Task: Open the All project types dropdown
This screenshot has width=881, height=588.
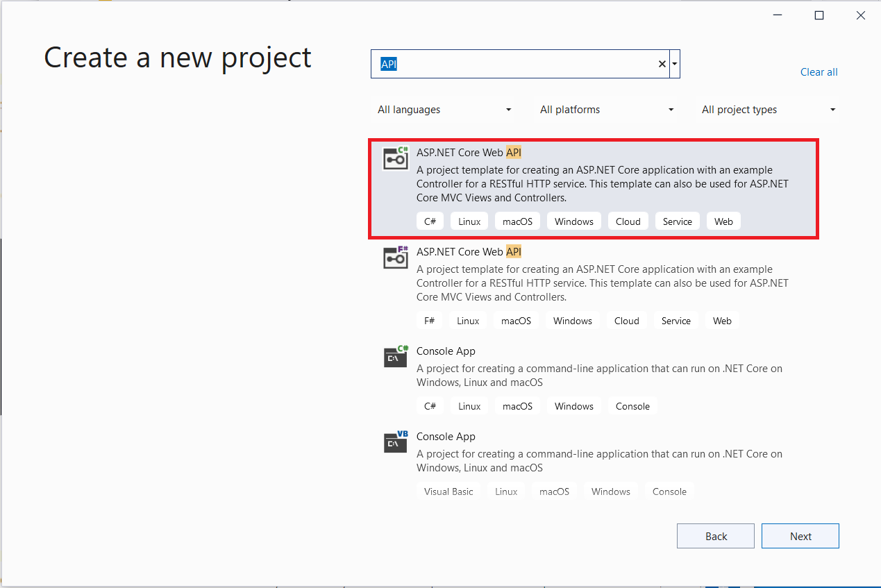Action: pyautogui.click(x=768, y=109)
